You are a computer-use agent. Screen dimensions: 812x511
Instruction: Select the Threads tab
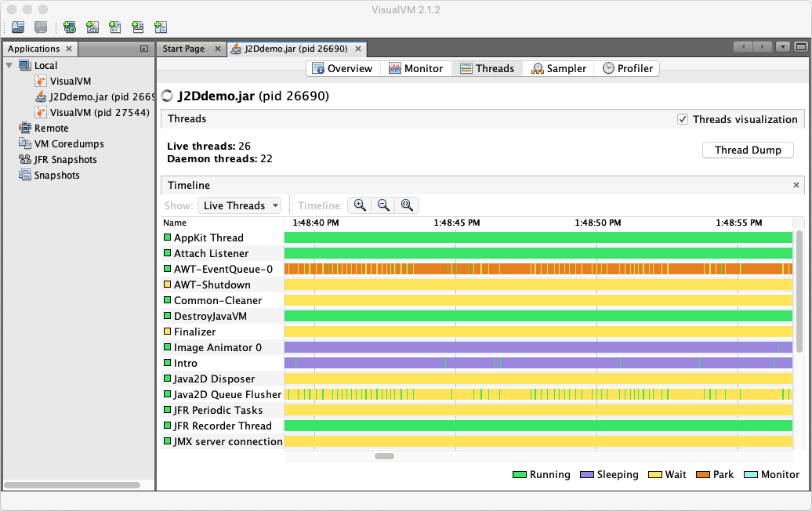click(x=488, y=68)
